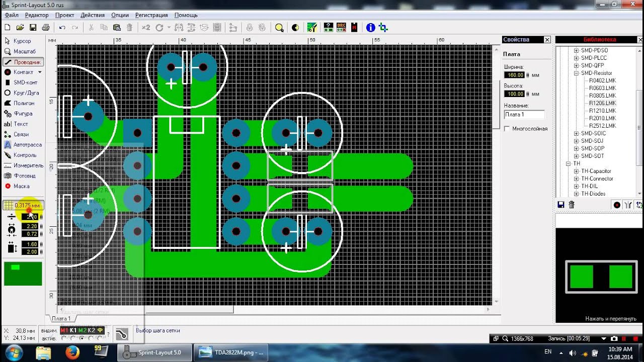Click the Название field containing Плата 1
644x362 pixels.
click(524, 115)
